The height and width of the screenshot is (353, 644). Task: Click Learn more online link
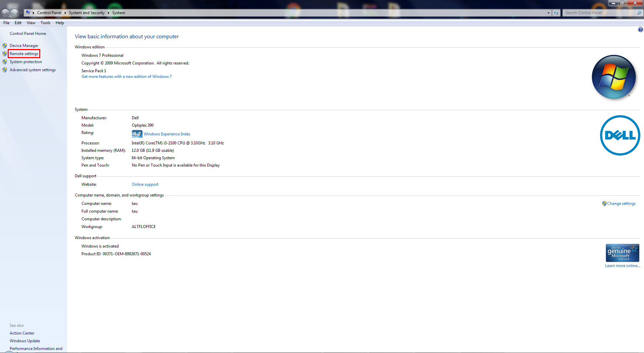point(623,266)
